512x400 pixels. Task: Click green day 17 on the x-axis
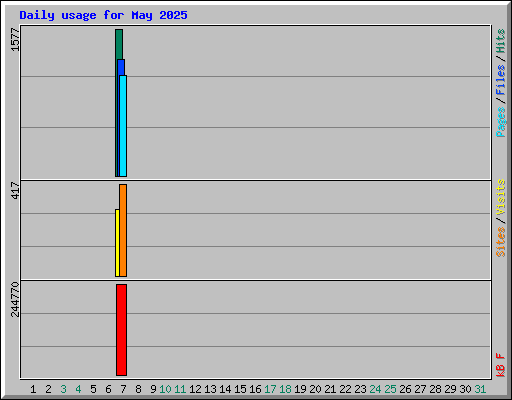pos(270,389)
